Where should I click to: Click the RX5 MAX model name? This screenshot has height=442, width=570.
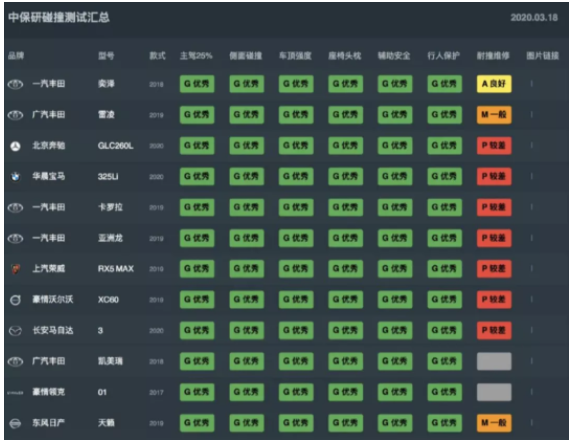click(116, 269)
